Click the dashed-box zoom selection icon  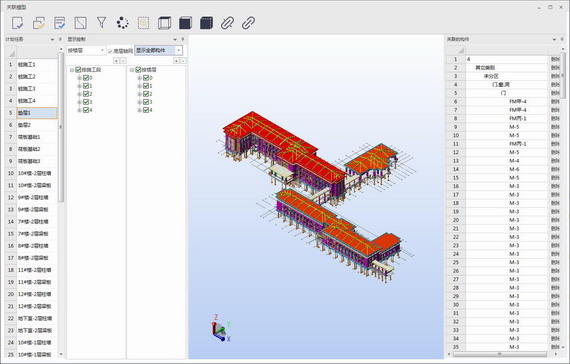tap(144, 23)
